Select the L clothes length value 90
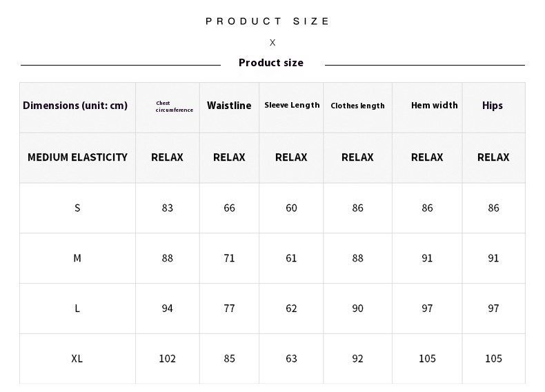Viewport: 545px width, 392px height. coord(357,308)
